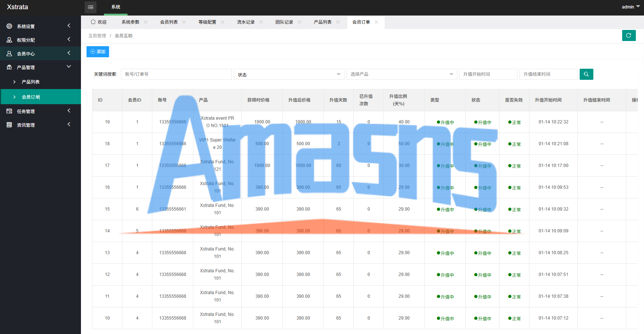Image resolution: width=644 pixels, height=334 pixels.
Task: Click the green refresh icon button
Action: [x=629, y=35]
